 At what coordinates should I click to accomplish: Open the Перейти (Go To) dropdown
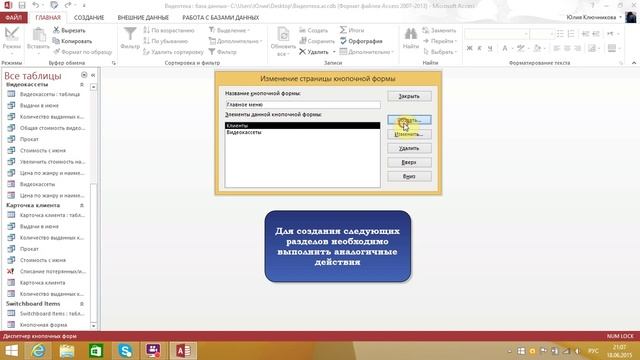[x=440, y=41]
